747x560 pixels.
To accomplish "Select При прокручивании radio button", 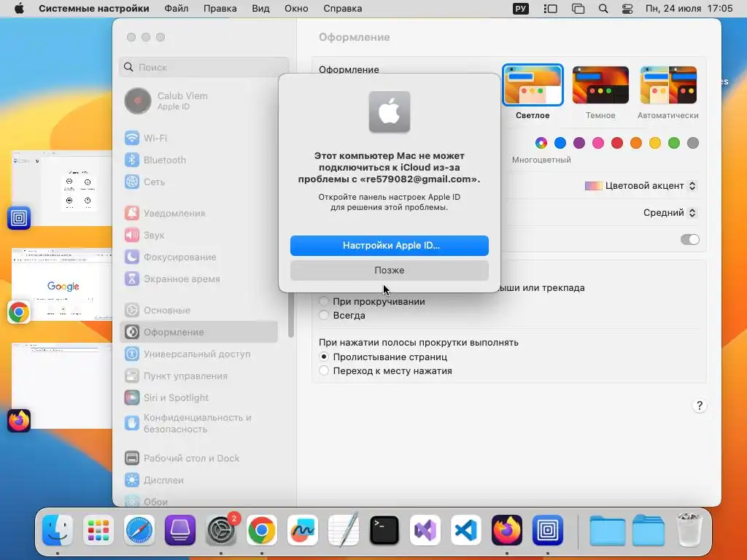I will point(324,301).
